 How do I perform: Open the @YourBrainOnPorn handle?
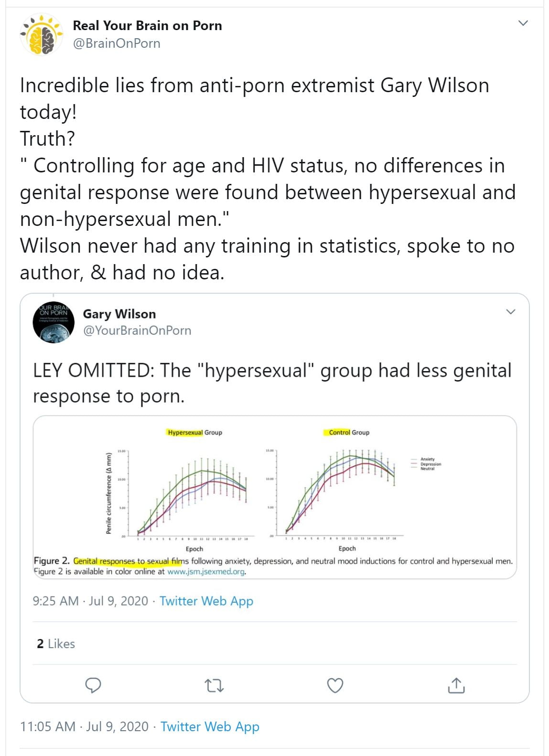pyautogui.click(x=137, y=330)
